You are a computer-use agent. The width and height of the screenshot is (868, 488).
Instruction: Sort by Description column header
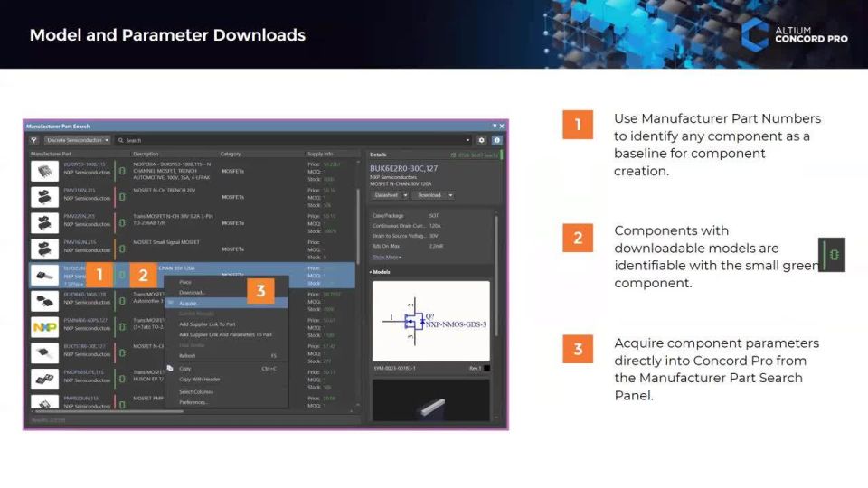click(146, 154)
